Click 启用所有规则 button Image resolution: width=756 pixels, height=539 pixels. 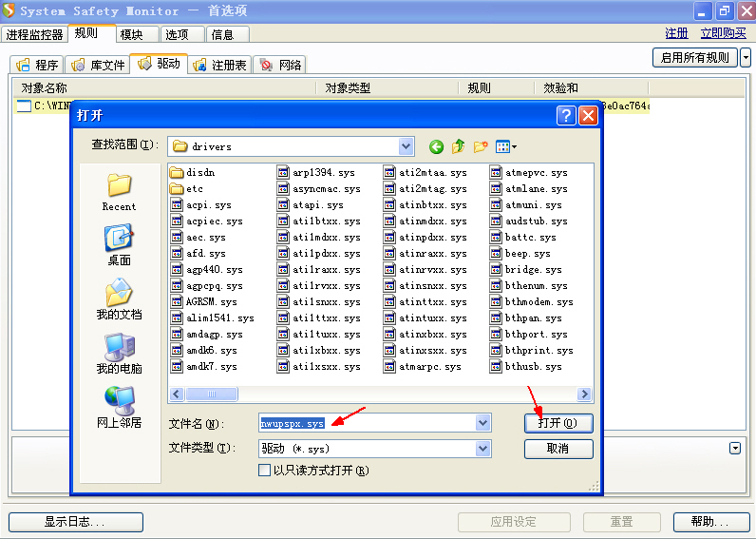click(695, 57)
